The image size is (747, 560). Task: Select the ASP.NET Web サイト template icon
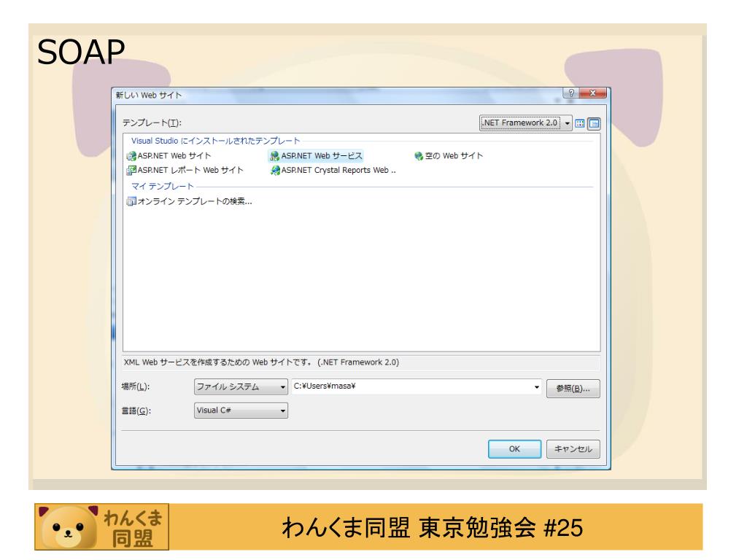tap(131, 156)
